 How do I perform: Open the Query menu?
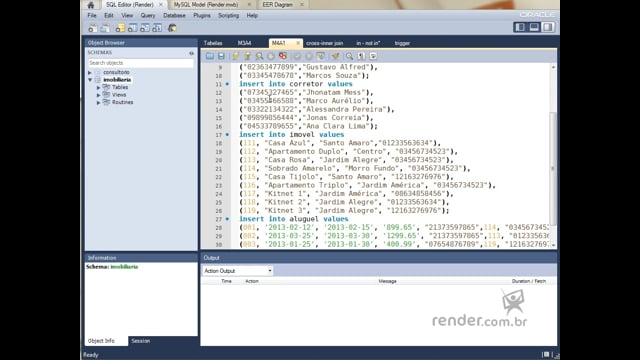click(x=148, y=16)
